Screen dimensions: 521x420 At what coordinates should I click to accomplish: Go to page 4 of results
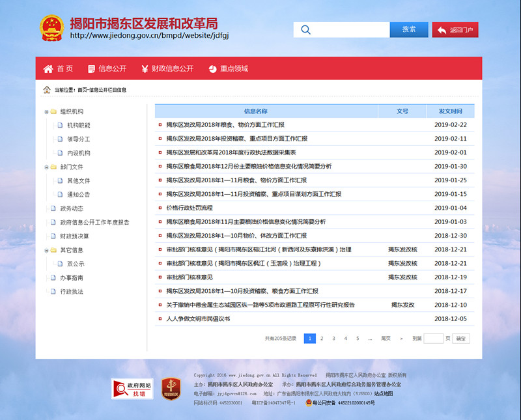coord(346,339)
